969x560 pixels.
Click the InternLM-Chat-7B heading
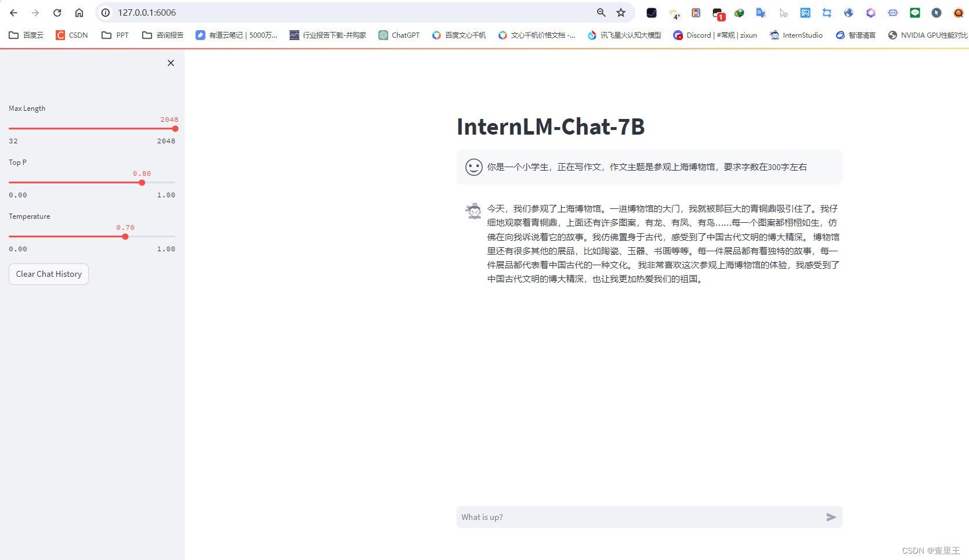(551, 127)
